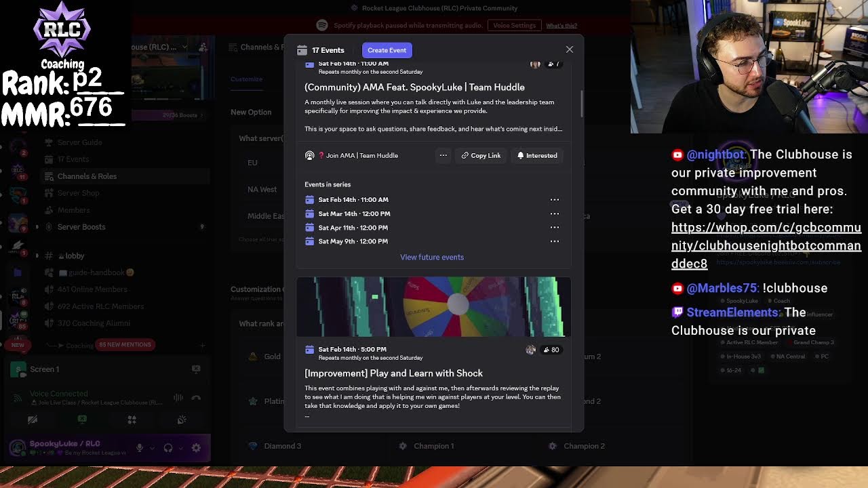Click calendar icon for Sat Mar 14th series row
The width and height of the screenshot is (868, 488).
[309, 213]
